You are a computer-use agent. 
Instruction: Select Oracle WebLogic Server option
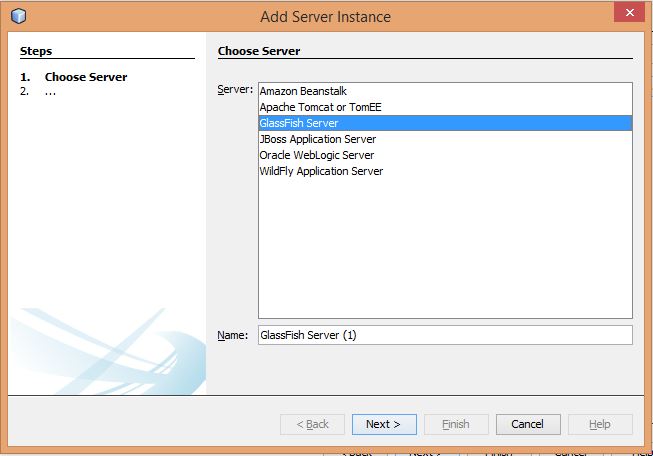click(316, 155)
